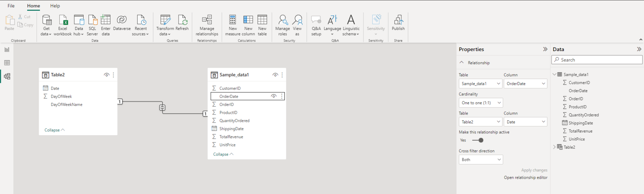Toggle visibility eye on Table2 header
The image size is (644, 194).
pyautogui.click(x=107, y=75)
